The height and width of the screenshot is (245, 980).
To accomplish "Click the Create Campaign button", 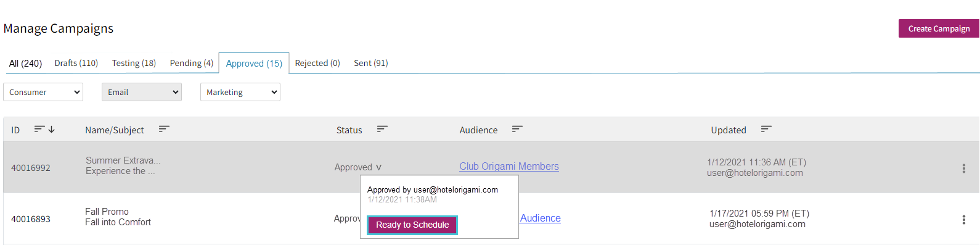I will click(x=939, y=28).
